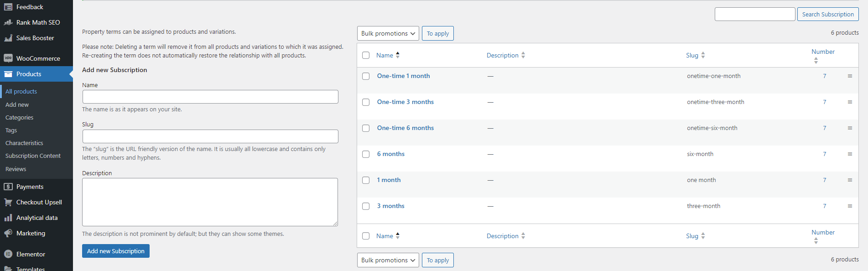Click the Checkout Upsell cart icon
This screenshot has height=271, width=868.
8,202
